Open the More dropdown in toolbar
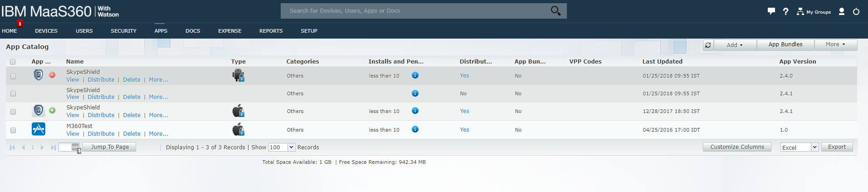868x192 pixels. click(x=835, y=44)
